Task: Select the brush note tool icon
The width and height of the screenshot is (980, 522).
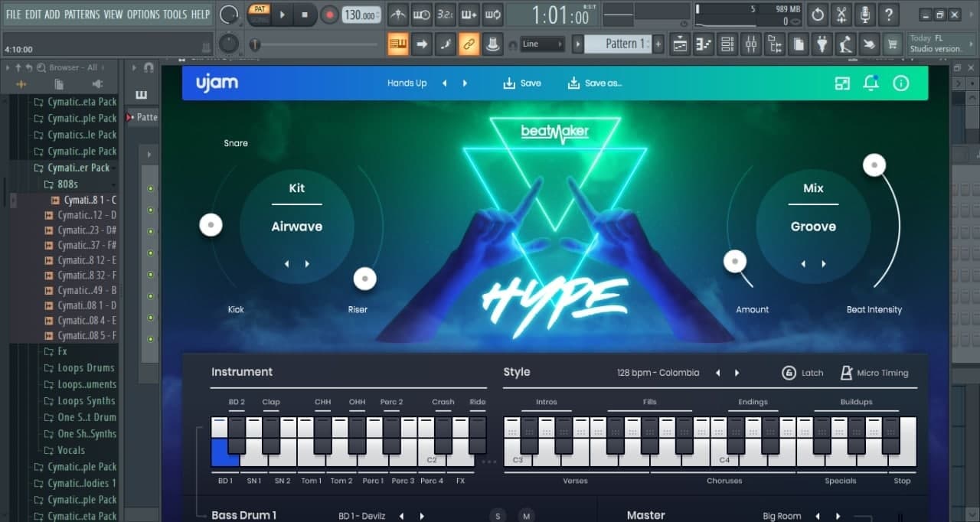Action: [445, 44]
